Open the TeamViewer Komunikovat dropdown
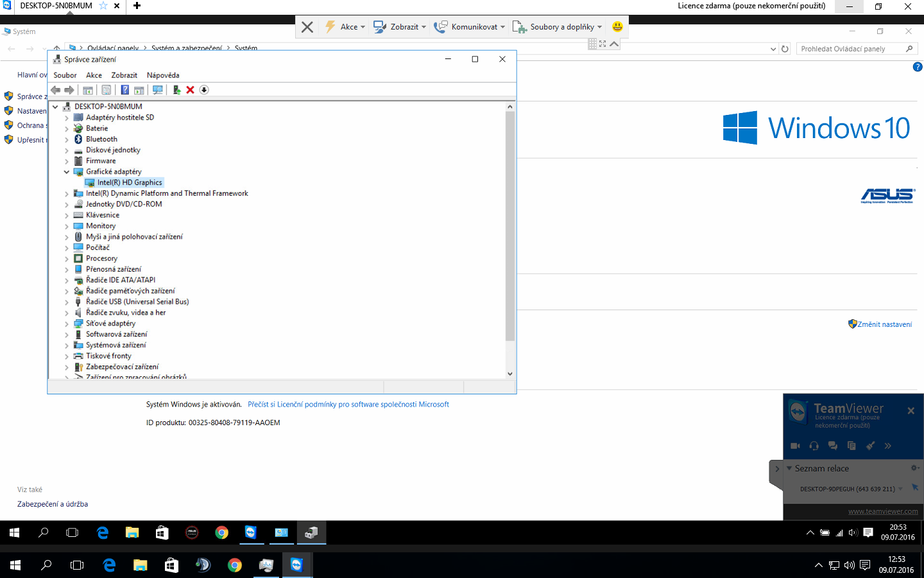Screen dimensions: 924x578 tap(470, 27)
